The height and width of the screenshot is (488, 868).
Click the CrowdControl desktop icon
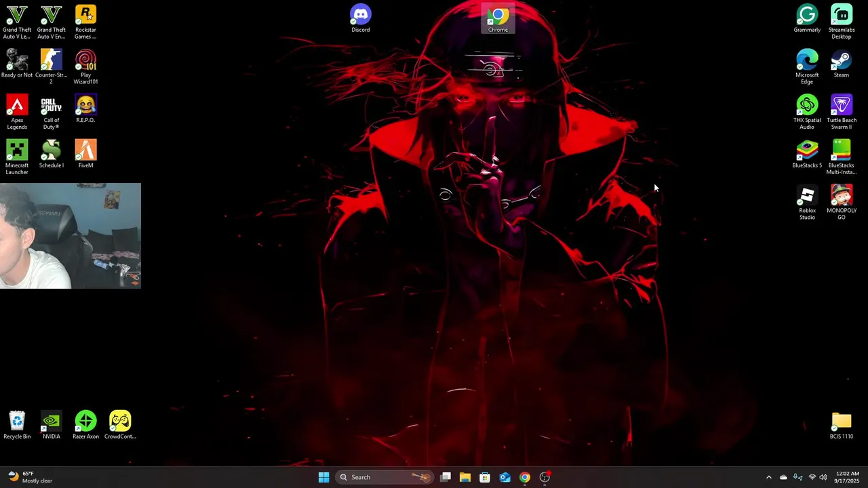pyautogui.click(x=120, y=425)
